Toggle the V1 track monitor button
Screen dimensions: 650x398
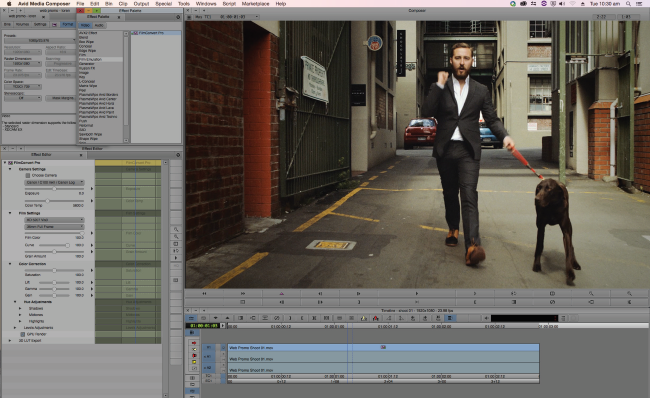(x=223, y=347)
